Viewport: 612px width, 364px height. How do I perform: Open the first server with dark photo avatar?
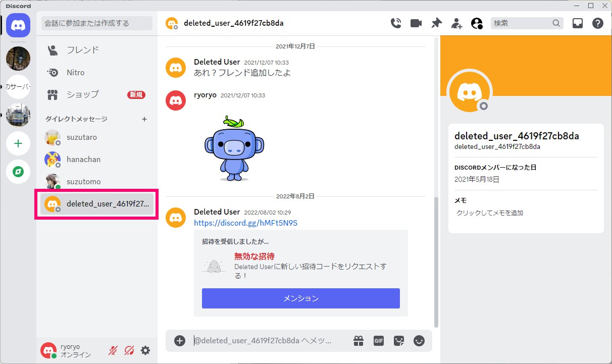click(x=18, y=59)
